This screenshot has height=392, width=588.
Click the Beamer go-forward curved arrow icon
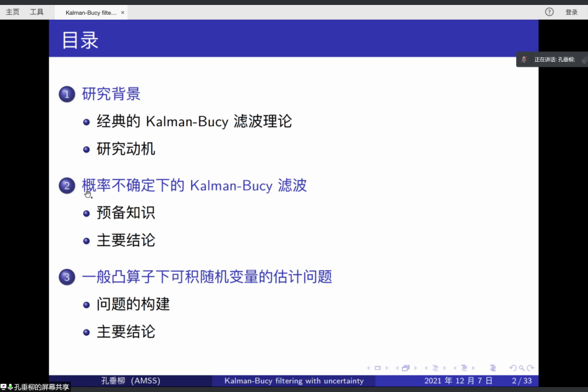coord(530,368)
